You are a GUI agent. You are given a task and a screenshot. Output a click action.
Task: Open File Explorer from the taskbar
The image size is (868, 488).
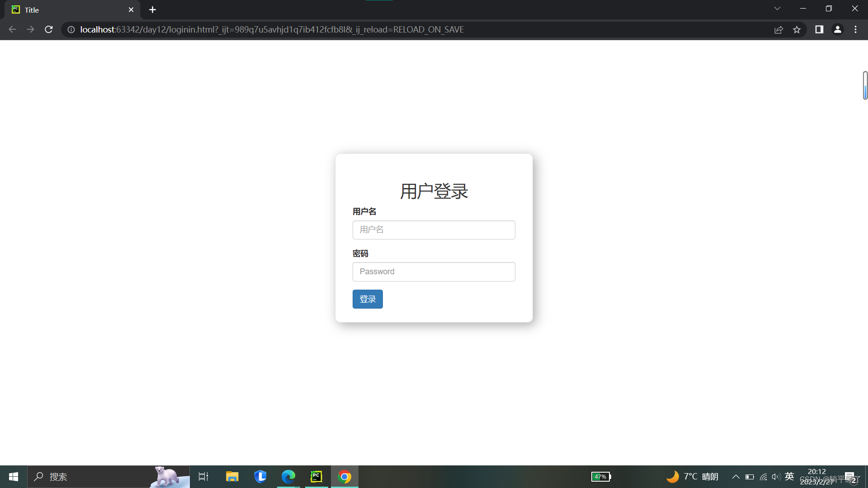point(232,476)
